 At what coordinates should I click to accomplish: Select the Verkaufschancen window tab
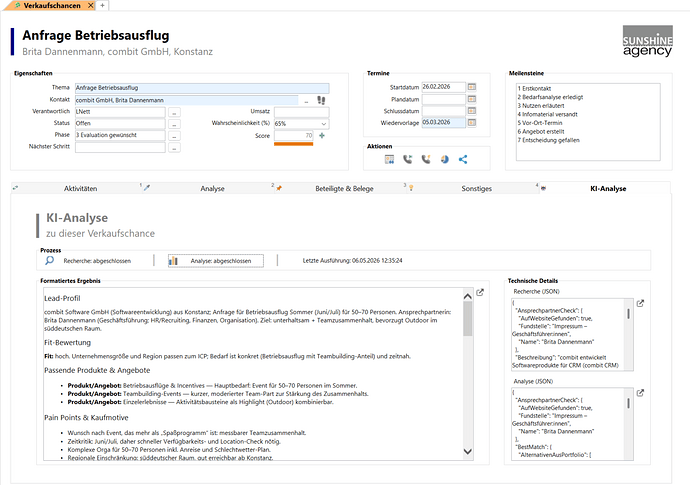tap(51, 5)
